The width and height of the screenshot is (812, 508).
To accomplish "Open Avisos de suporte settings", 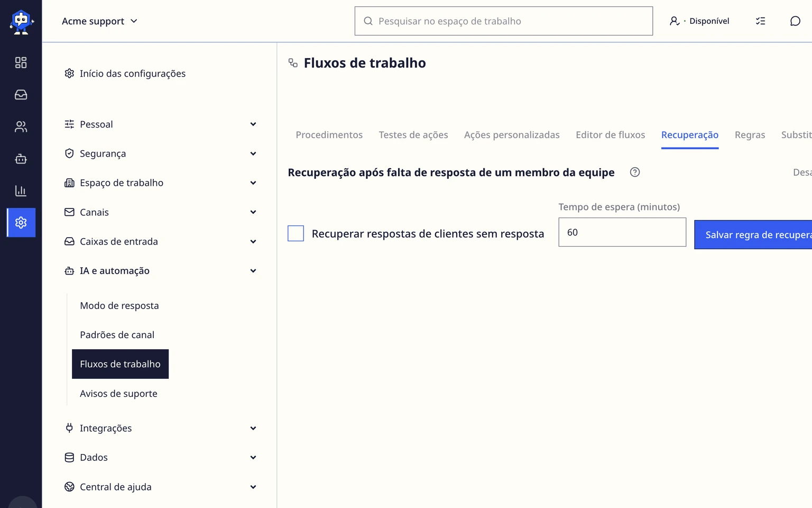I will pos(118,394).
